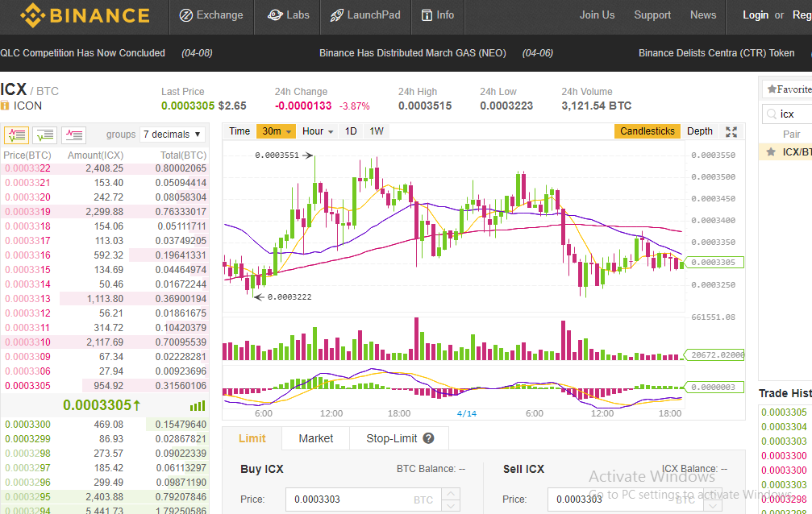This screenshot has height=514, width=812.
Task: Select buy order at price 0.0003299
Action: tap(105, 439)
